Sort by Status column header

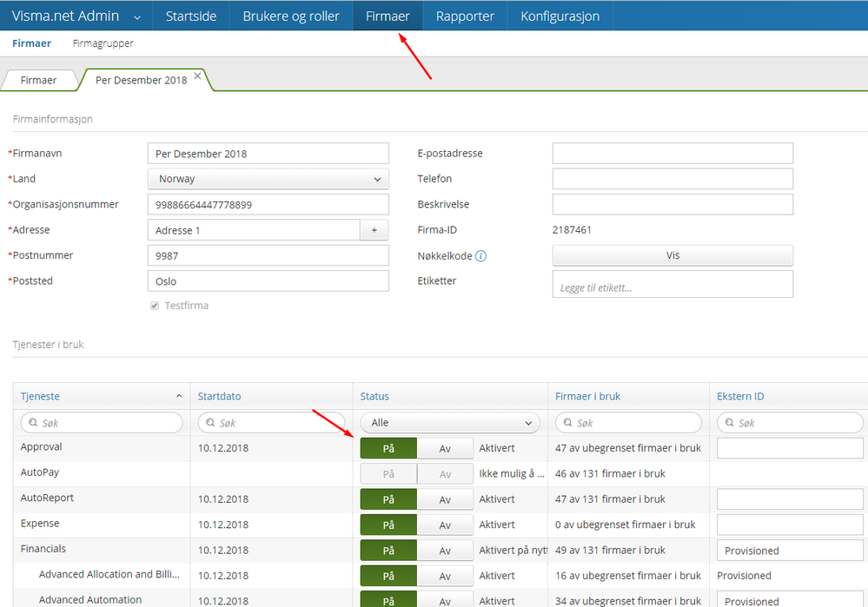pos(374,396)
